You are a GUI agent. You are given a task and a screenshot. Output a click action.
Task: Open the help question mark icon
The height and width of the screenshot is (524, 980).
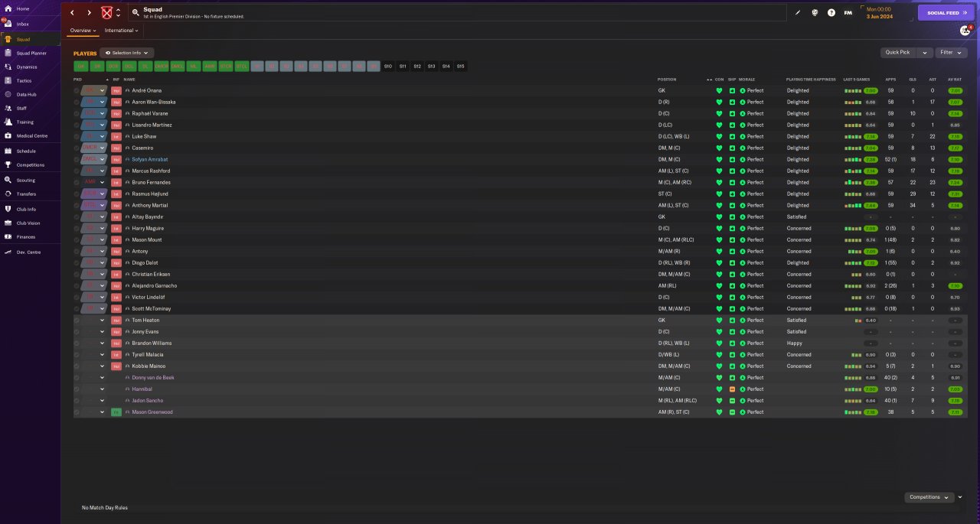tap(831, 12)
